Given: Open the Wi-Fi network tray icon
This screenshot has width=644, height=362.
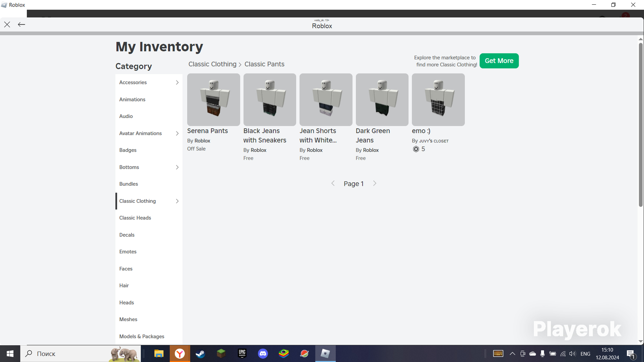Looking at the screenshot, I should pos(563,354).
